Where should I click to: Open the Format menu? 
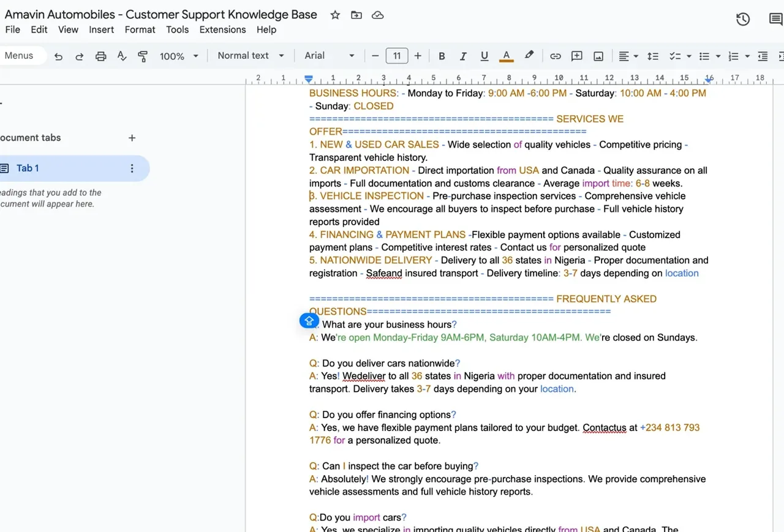[x=140, y=29]
